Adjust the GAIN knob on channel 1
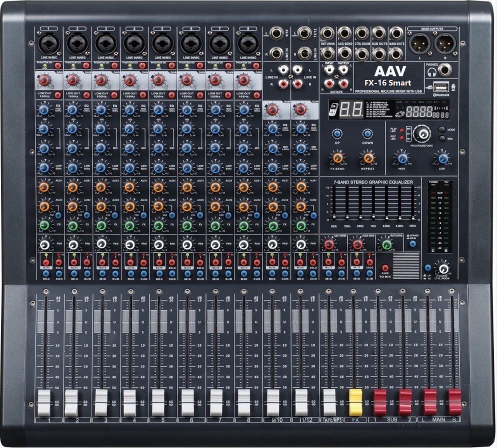Viewport: 497px width, 448px height. (44, 80)
